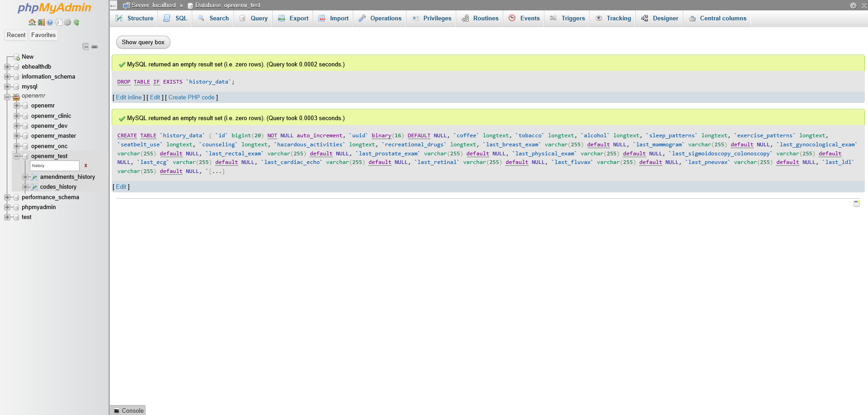Expand the amendments_history table node
This screenshot has height=415, width=868.
[25, 177]
